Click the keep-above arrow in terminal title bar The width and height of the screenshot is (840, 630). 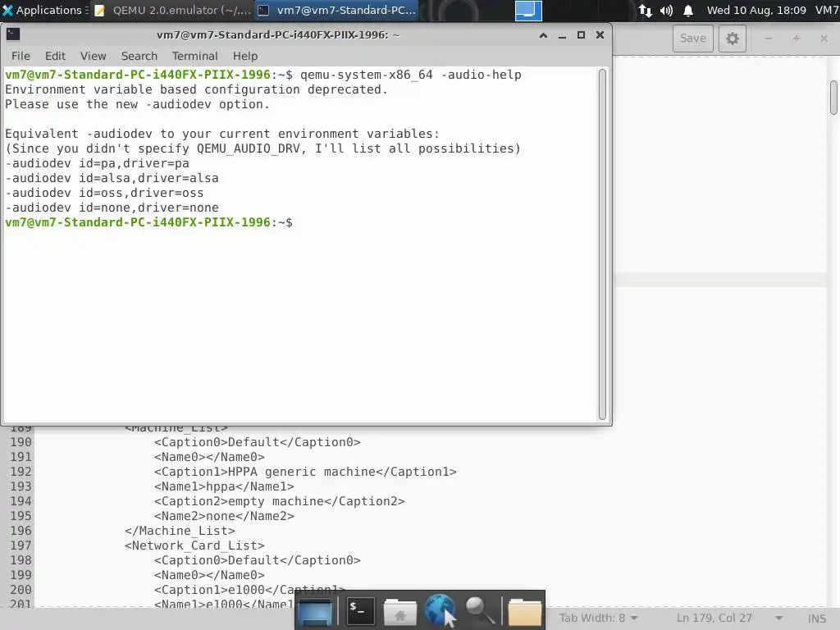[543, 35]
